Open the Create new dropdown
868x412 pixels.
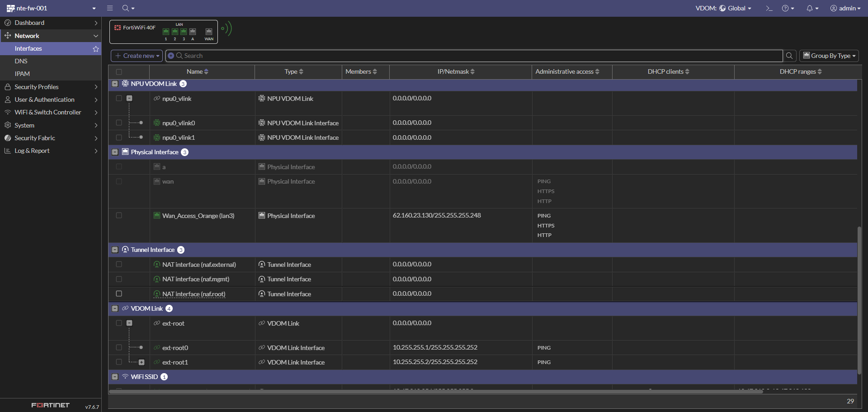click(137, 56)
